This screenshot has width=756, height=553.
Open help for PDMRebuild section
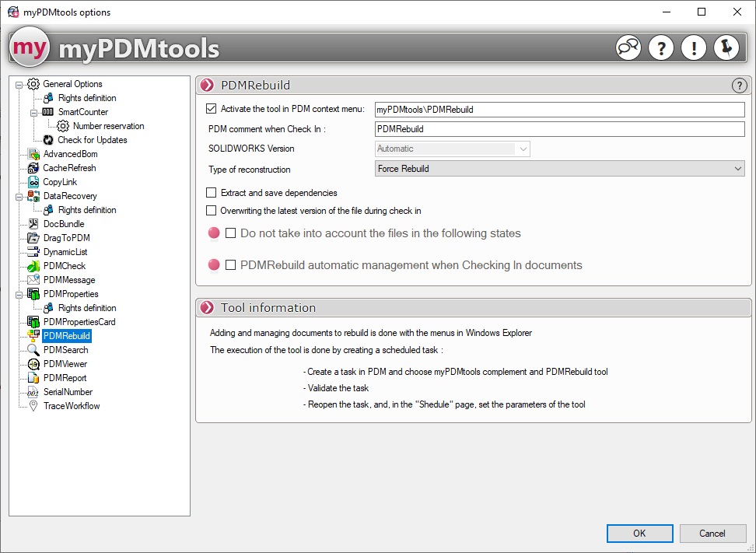739,86
